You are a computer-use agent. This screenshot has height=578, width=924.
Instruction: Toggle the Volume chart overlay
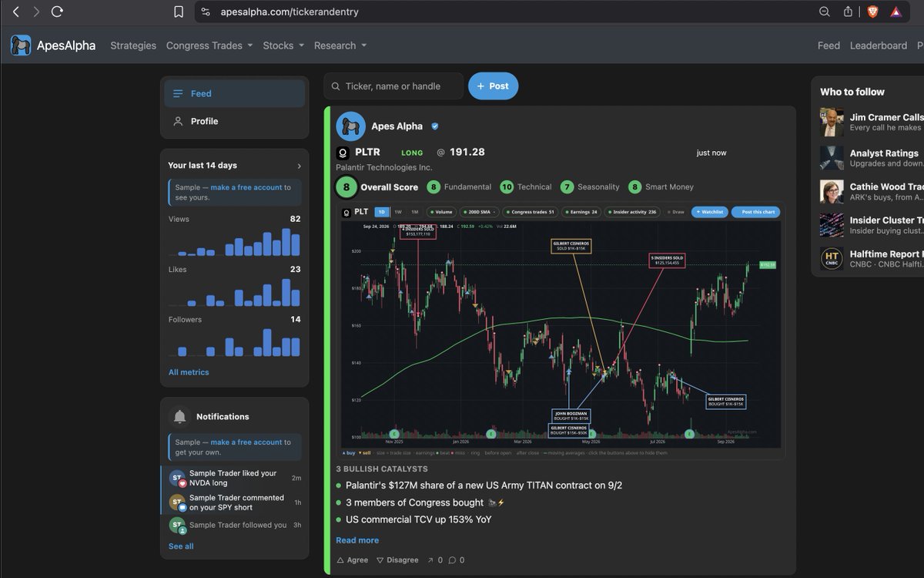tap(442, 212)
